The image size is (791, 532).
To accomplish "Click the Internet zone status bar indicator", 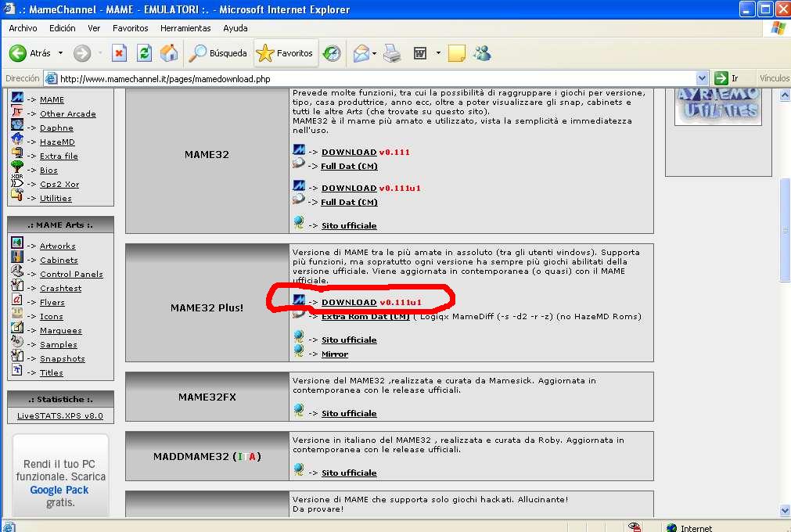I will point(689,528).
